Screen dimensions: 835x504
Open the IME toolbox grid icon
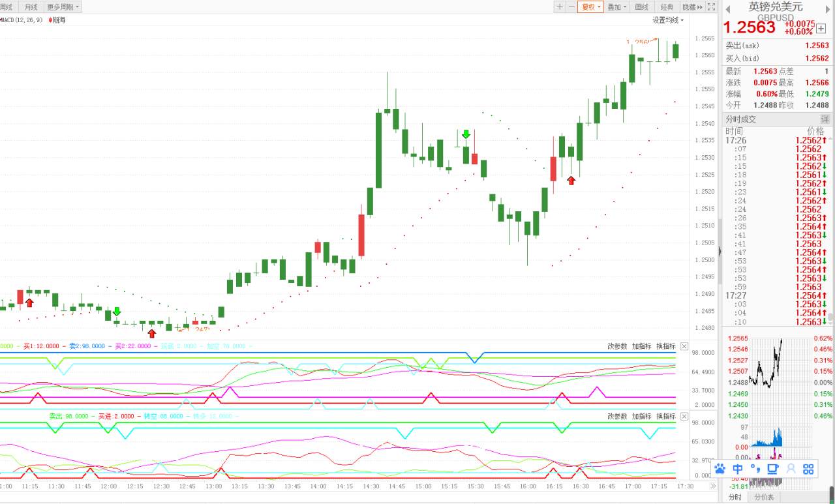pos(808,469)
